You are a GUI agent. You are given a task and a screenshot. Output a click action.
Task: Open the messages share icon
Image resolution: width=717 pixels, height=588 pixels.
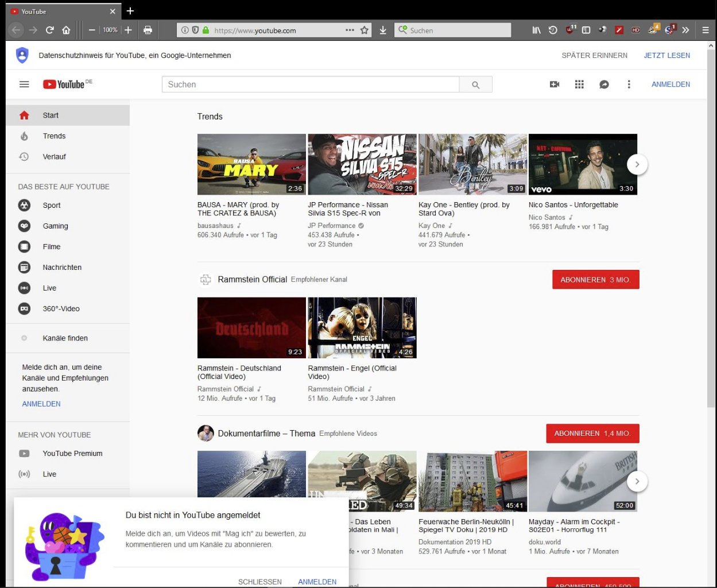(x=604, y=84)
